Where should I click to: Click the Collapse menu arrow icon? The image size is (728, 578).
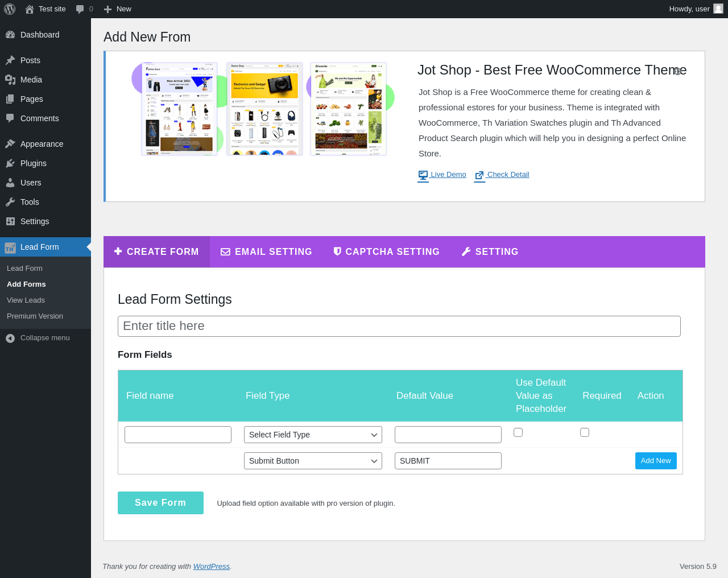point(10,338)
